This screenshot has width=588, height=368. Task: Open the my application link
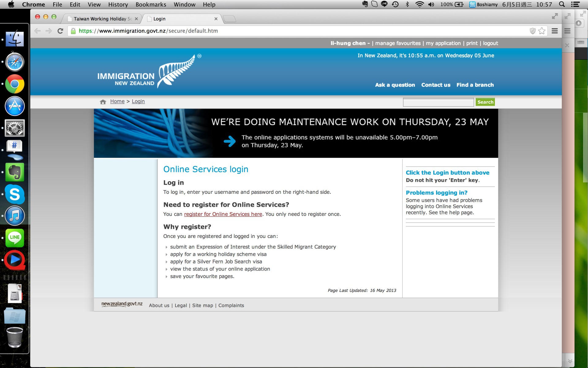click(443, 43)
